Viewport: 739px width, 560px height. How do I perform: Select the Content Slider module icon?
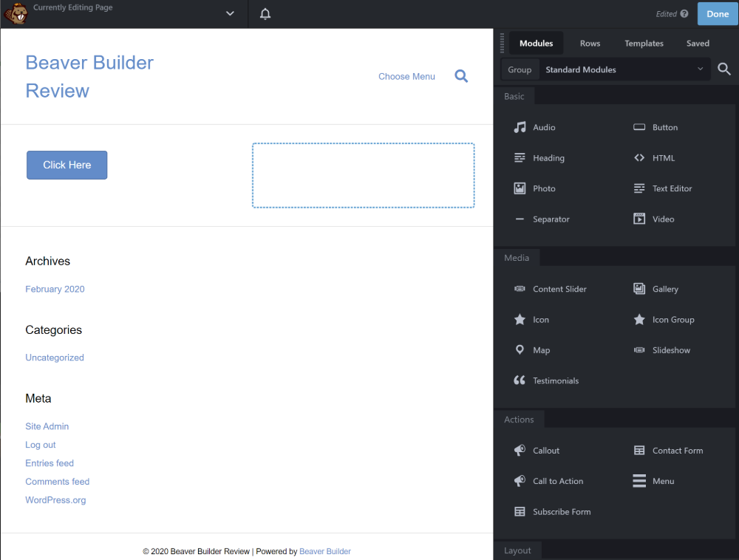click(x=520, y=289)
